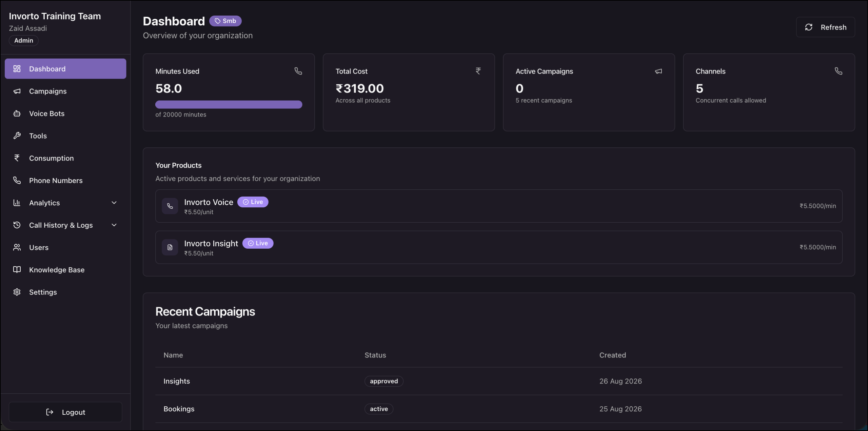Click the 26 Aug 2026 created date
The image size is (868, 431).
[x=620, y=381]
